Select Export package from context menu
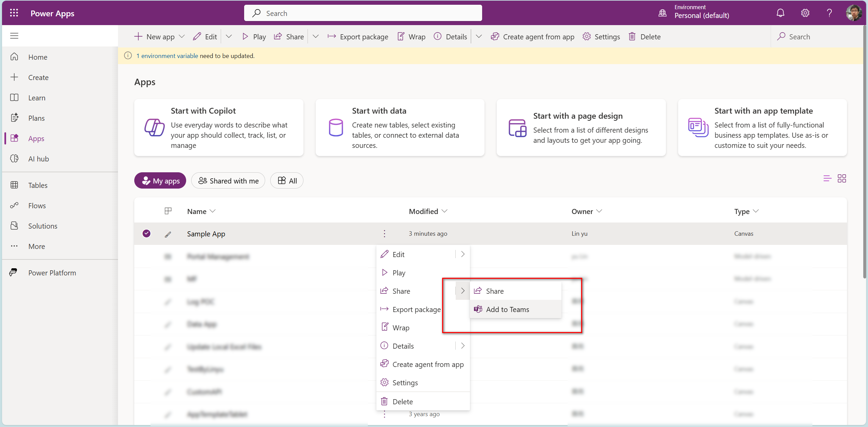Viewport: 868px width, 427px height. point(416,309)
